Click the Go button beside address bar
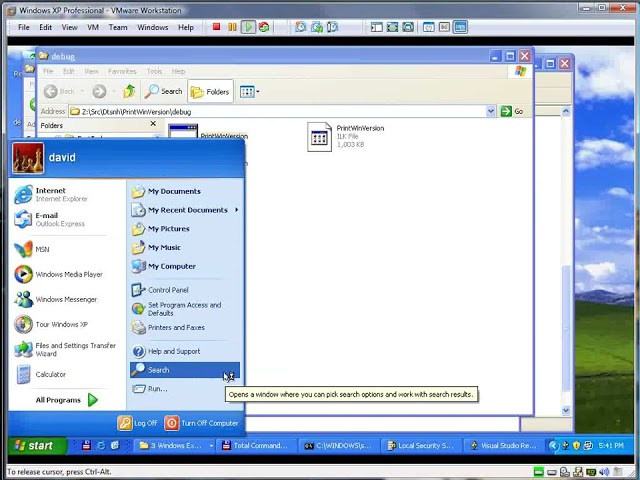 click(512, 111)
